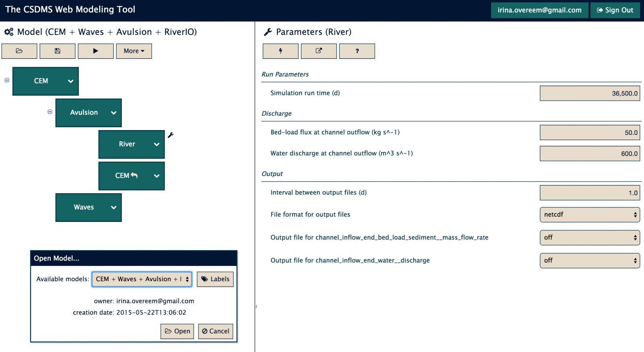The height and width of the screenshot is (352, 644).
Task: Open parameters help question mark
Action: [x=357, y=51]
